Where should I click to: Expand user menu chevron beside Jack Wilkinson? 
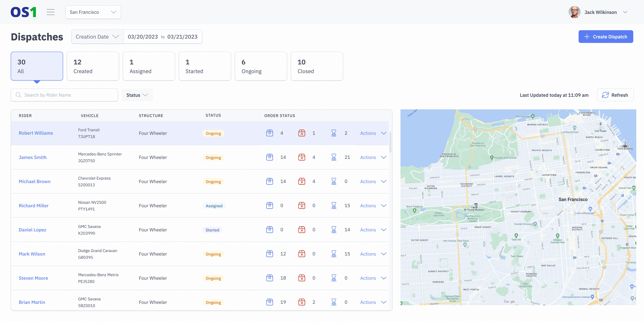[x=625, y=12]
